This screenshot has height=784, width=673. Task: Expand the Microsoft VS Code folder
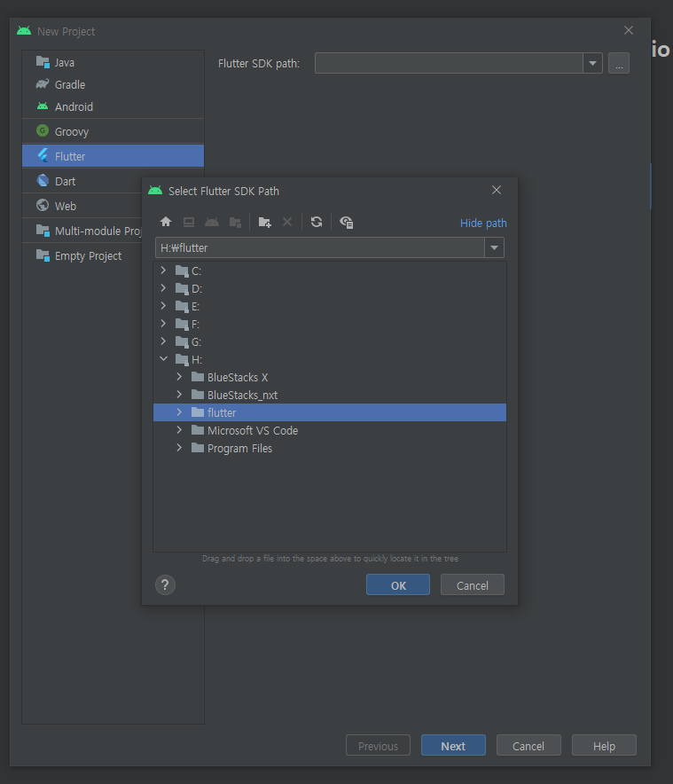coord(179,430)
